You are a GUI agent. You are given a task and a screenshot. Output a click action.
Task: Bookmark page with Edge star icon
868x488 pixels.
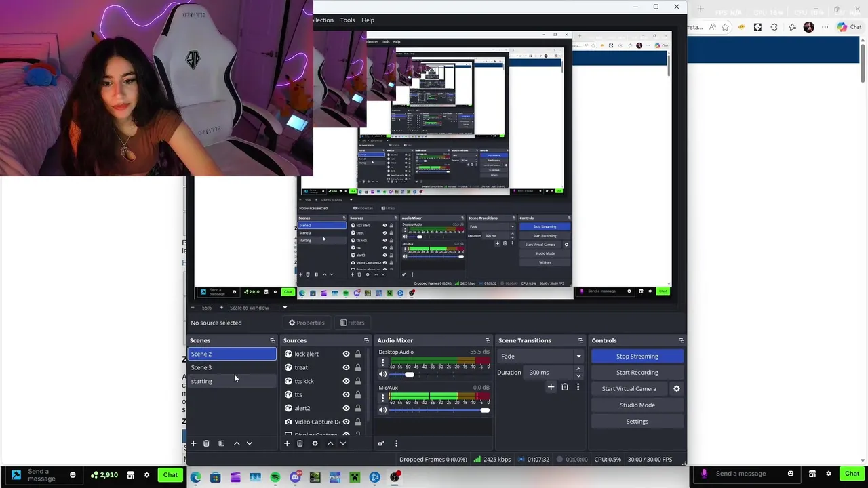click(x=725, y=27)
